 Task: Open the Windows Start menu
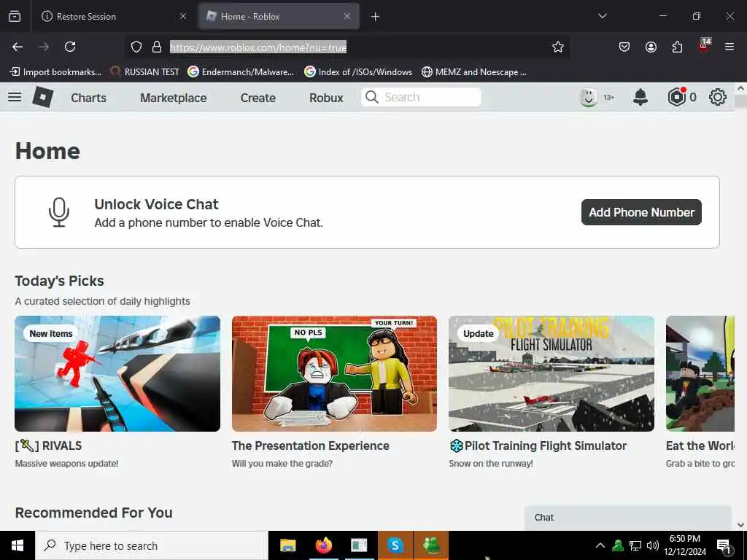18,545
